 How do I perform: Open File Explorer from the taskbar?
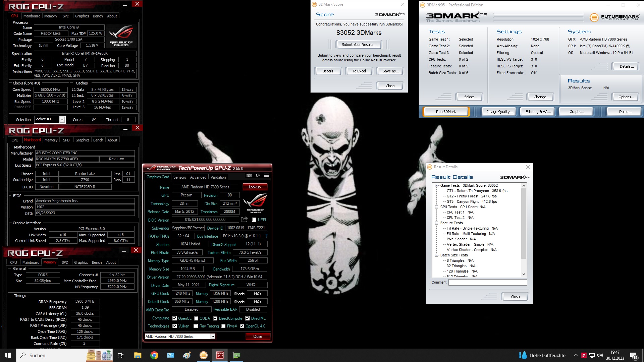pyautogui.click(x=138, y=355)
